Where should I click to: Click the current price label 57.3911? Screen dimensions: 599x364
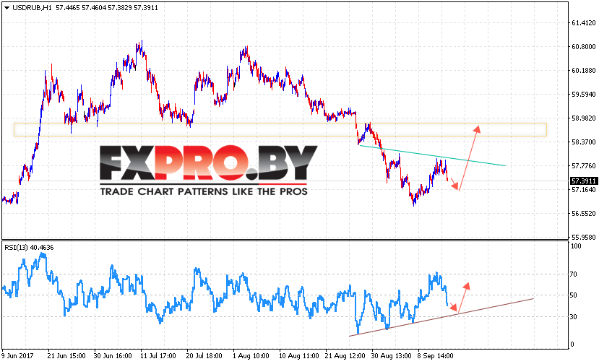pos(584,181)
